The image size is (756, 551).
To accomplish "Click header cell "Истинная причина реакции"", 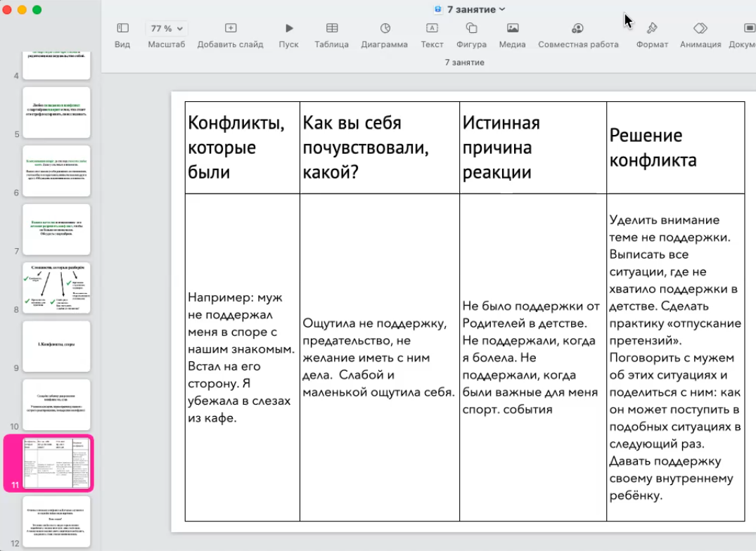I will pos(533,148).
